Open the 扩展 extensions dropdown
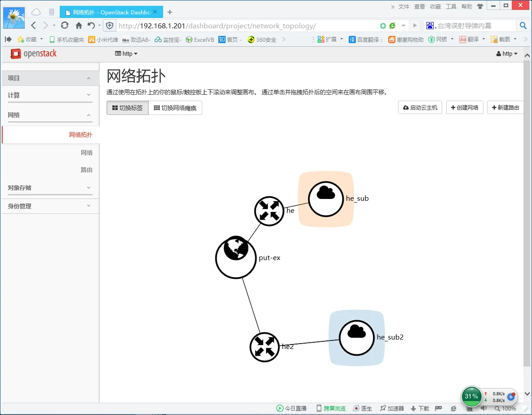This screenshot has width=532, height=415. click(x=330, y=40)
